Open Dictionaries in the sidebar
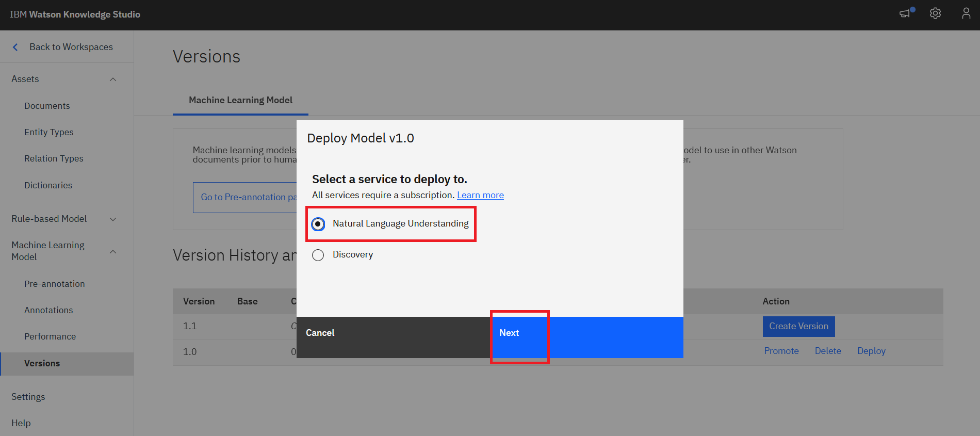980x436 pixels. 48,185
